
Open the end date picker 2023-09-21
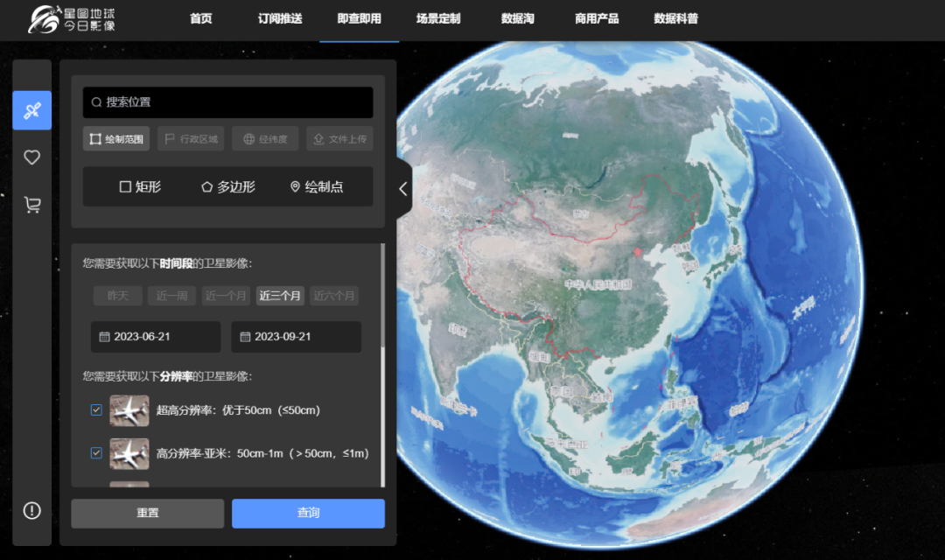pyautogui.click(x=296, y=337)
